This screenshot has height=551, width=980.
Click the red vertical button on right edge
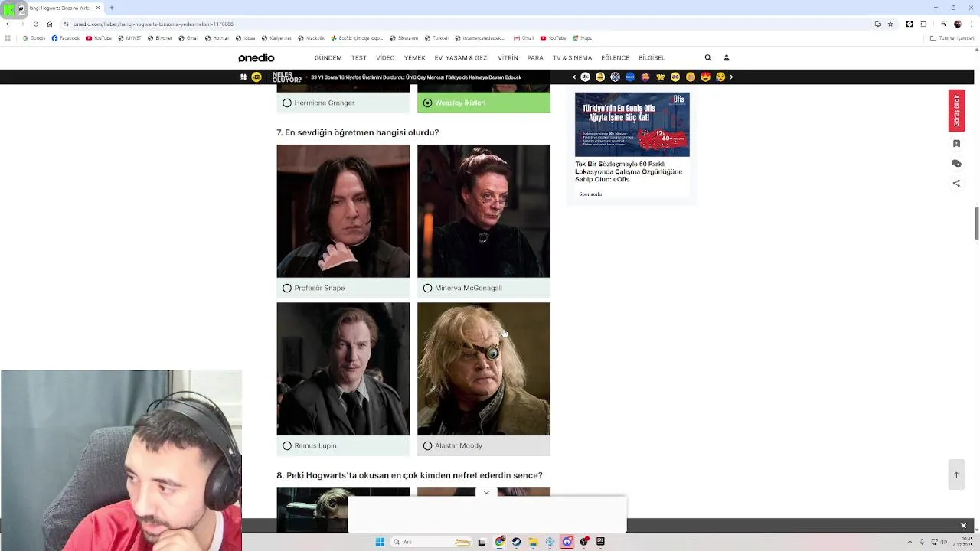coord(956,111)
